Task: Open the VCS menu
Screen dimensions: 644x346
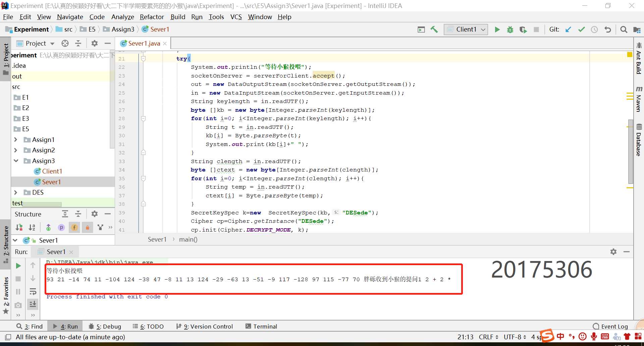Action: point(236,17)
